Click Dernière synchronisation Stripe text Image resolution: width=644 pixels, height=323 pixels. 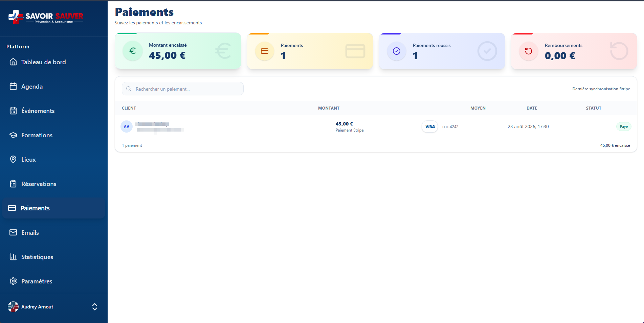tap(601, 89)
